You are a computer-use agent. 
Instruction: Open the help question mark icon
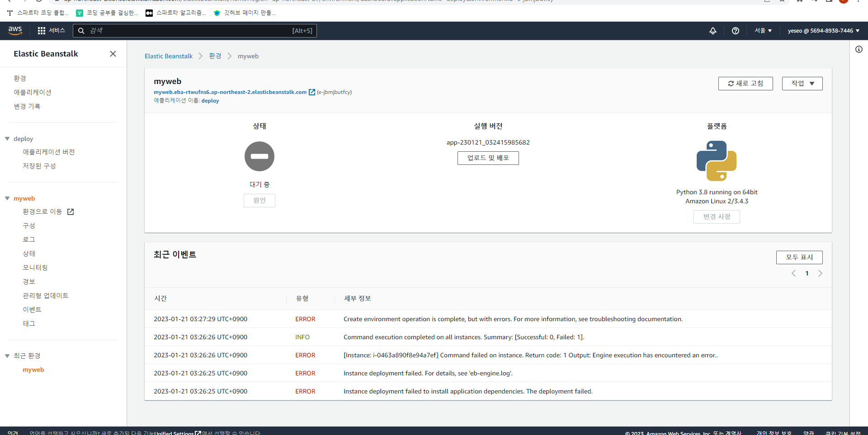click(736, 31)
